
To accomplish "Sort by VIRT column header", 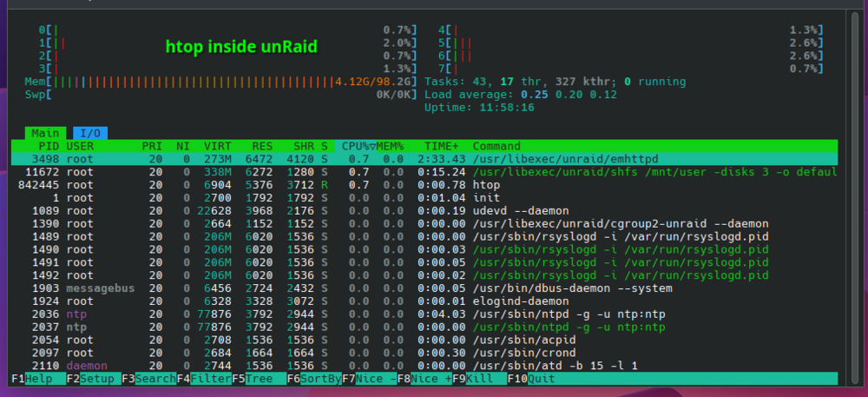I will point(218,146).
